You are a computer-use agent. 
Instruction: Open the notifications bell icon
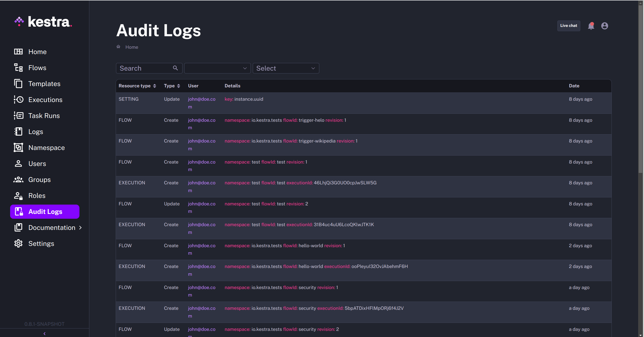pos(591,26)
